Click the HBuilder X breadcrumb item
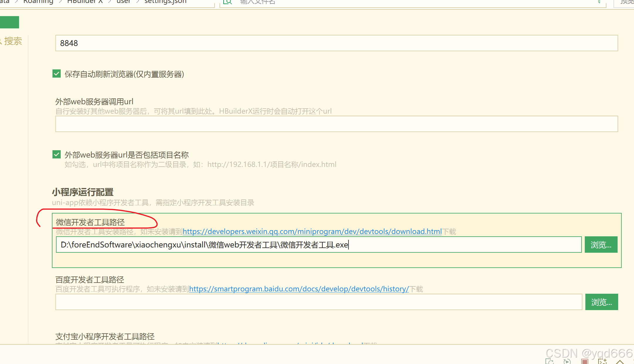The height and width of the screenshot is (364, 634). point(85,2)
